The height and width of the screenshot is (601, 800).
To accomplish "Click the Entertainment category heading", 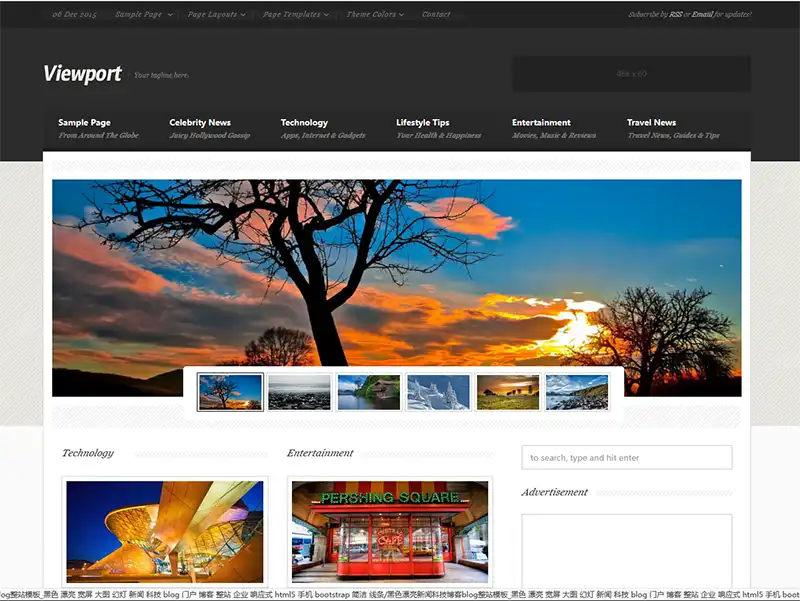I will (x=320, y=453).
